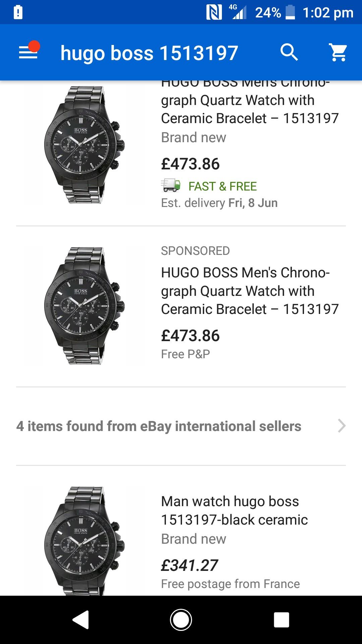
Task: Tap the Android back button
Action: [81, 619]
